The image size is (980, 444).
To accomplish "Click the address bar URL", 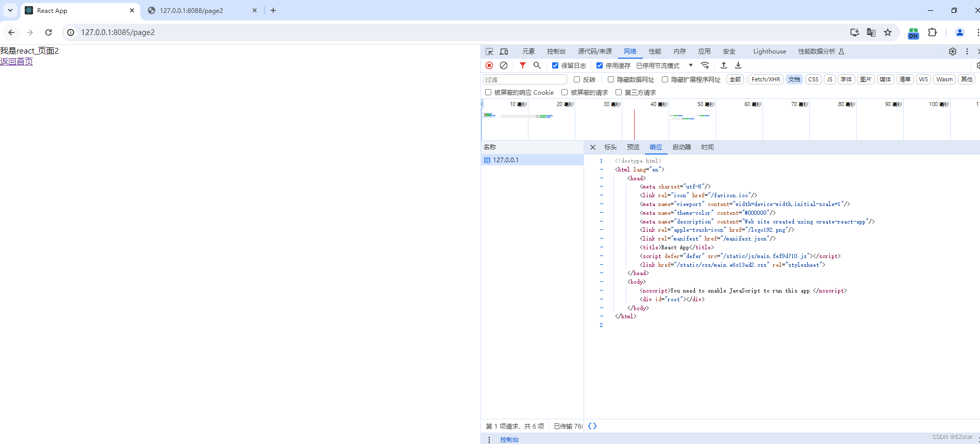I will pyautogui.click(x=118, y=32).
